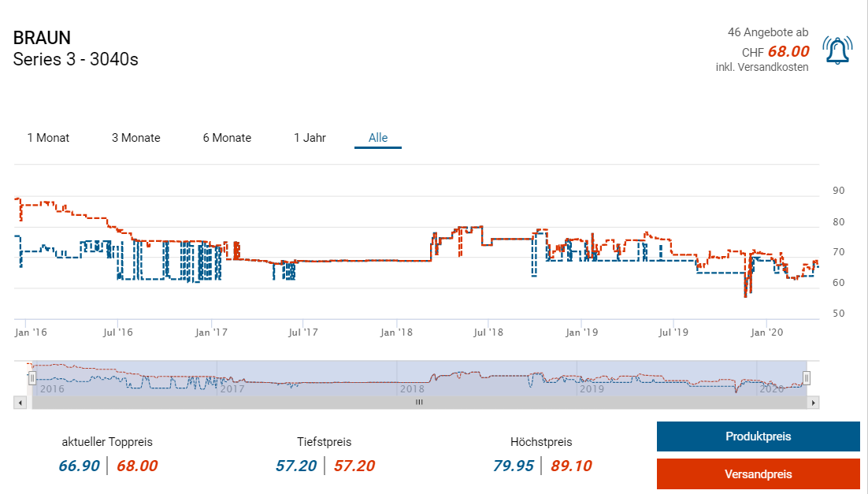Select the 1 Monat time range
This screenshot has height=494, width=868.
tap(48, 138)
